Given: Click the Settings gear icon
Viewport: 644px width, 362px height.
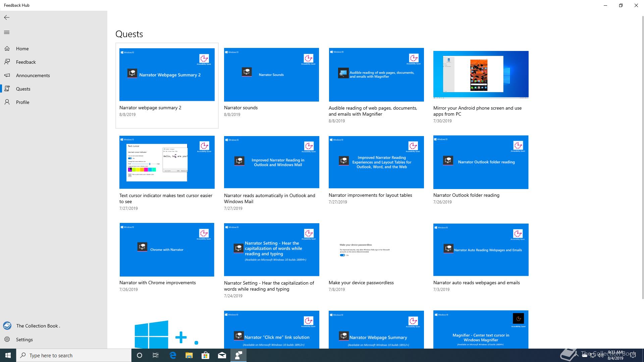Looking at the screenshot, I should click(x=7, y=340).
